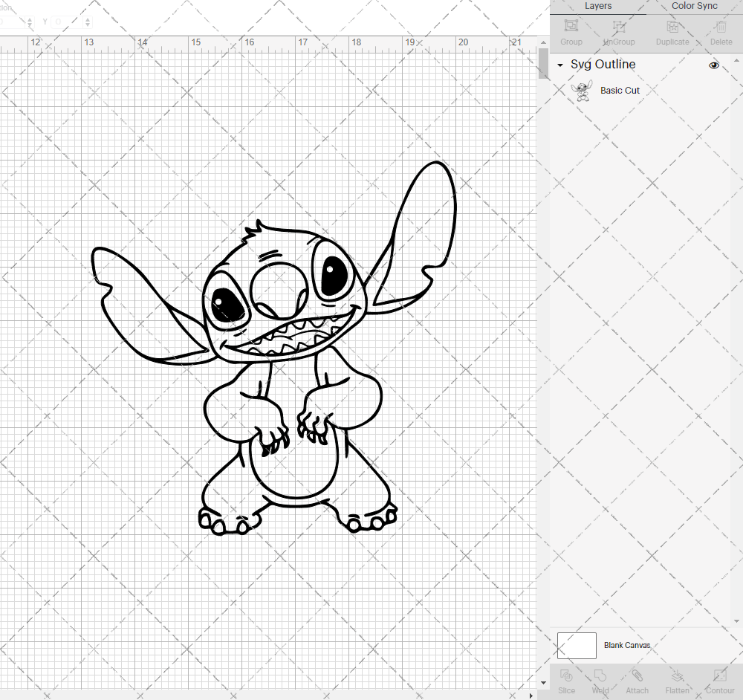743x700 pixels.
Task: Click the UnGroup icon
Action: [x=619, y=25]
